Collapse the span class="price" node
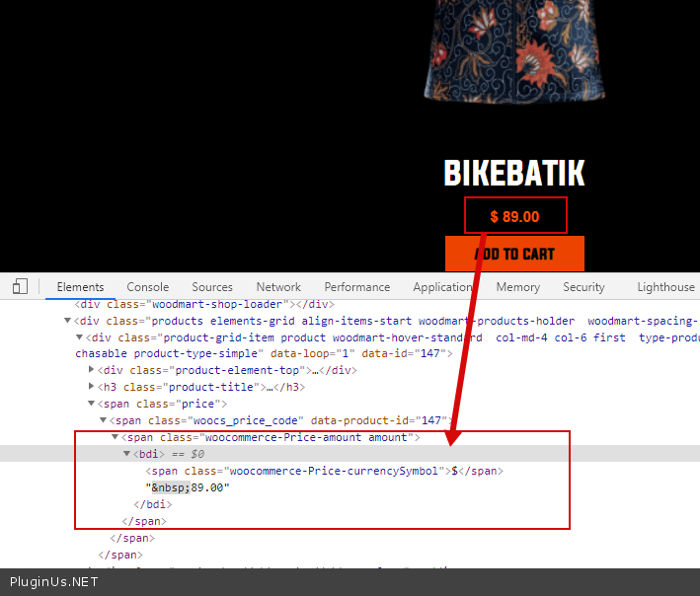The image size is (700, 596). coord(93,404)
